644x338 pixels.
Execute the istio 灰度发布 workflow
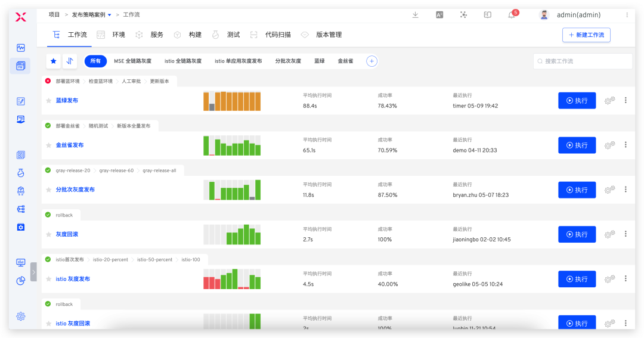[577, 279]
